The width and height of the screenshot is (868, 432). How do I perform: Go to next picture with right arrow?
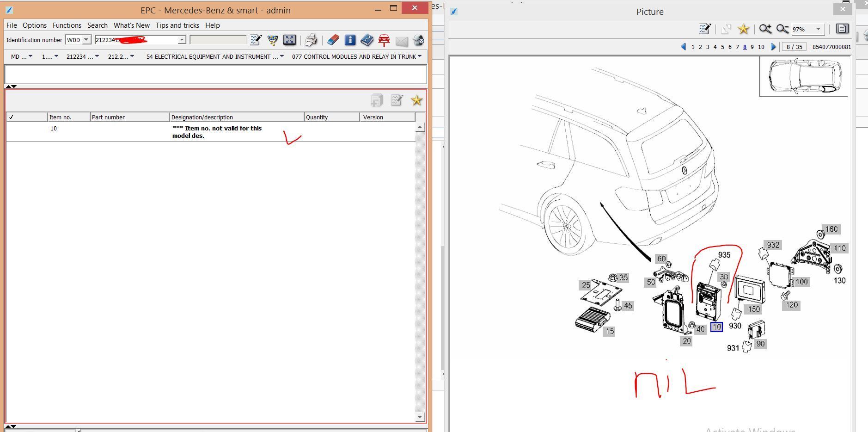pyautogui.click(x=773, y=47)
